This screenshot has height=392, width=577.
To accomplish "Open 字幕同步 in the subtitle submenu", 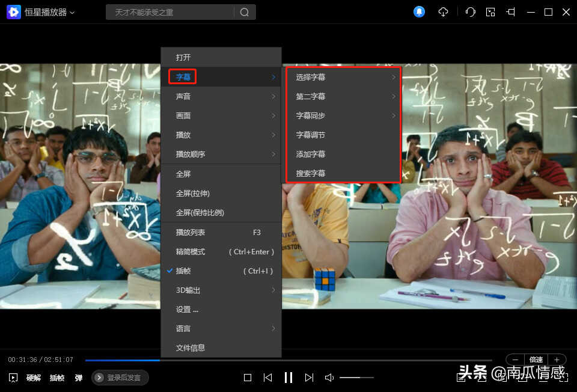I will point(343,115).
